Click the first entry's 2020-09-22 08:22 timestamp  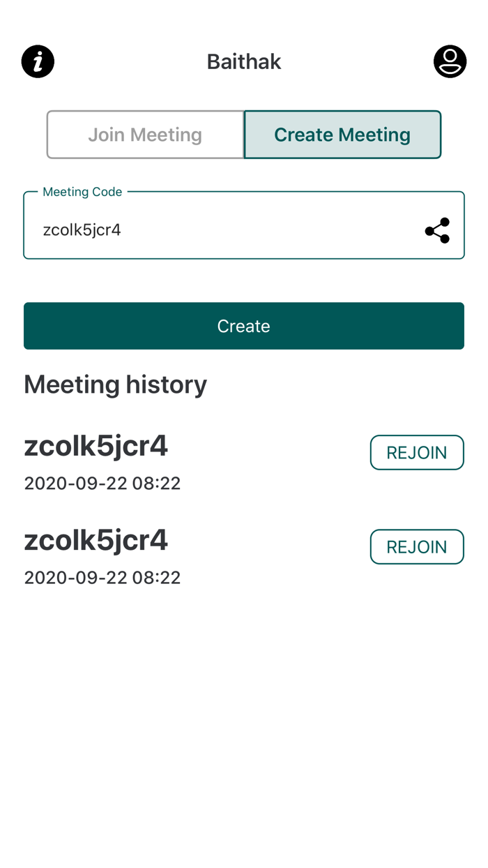(102, 484)
